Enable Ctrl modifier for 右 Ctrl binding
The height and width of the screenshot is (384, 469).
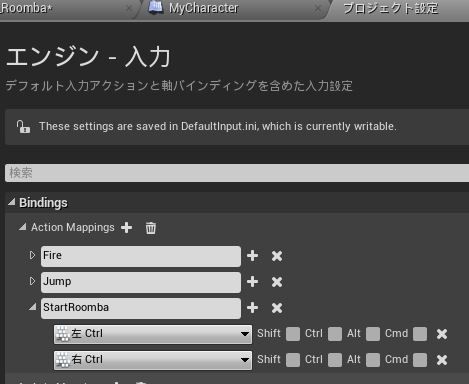335,360
